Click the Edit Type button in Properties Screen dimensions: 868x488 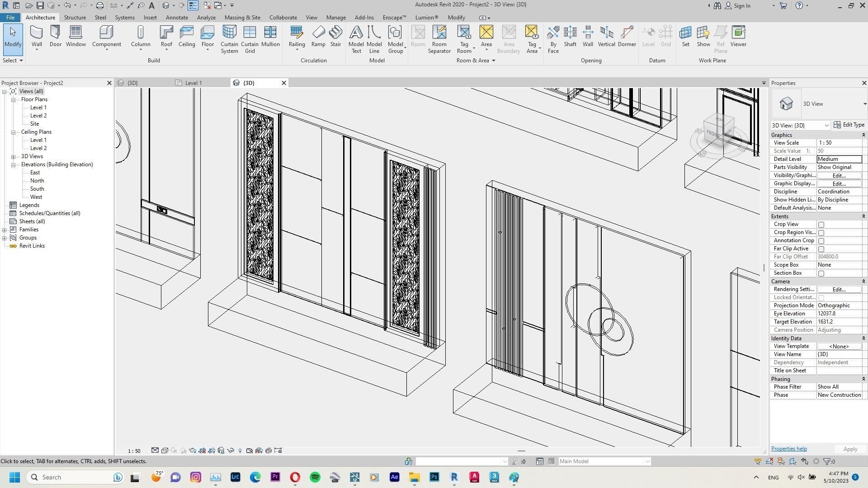click(x=852, y=124)
